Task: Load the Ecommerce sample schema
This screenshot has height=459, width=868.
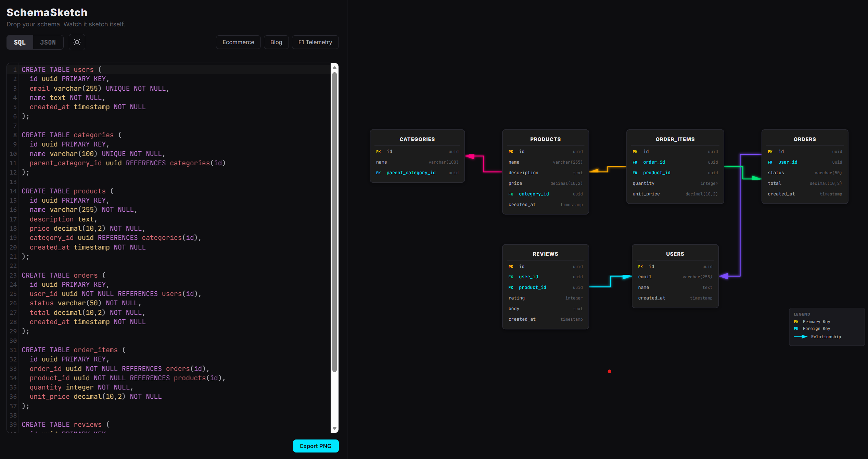Action: (x=238, y=42)
